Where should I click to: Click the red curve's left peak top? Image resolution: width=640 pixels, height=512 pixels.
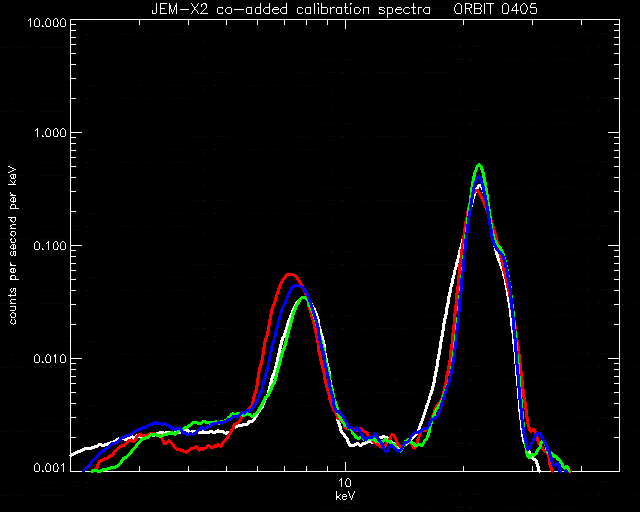pyautogui.click(x=289, y=275)
